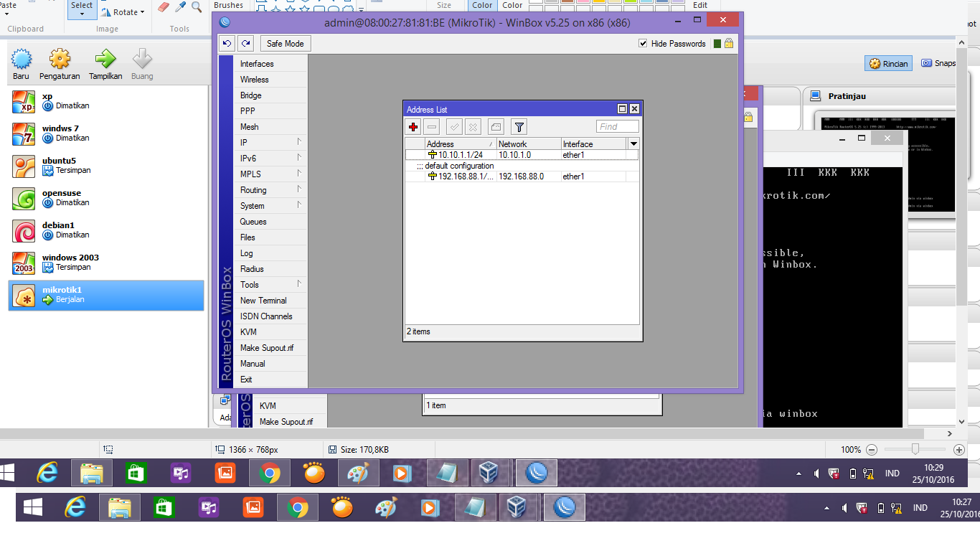
Task: Select the Color picker tool in Paint
Action: tap(180, 7)
